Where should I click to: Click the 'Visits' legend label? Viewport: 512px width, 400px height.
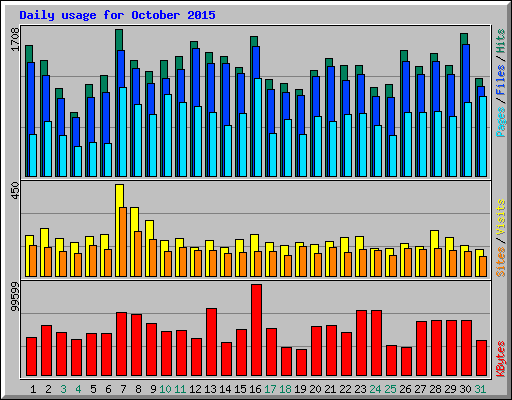[x=501, y=217]
